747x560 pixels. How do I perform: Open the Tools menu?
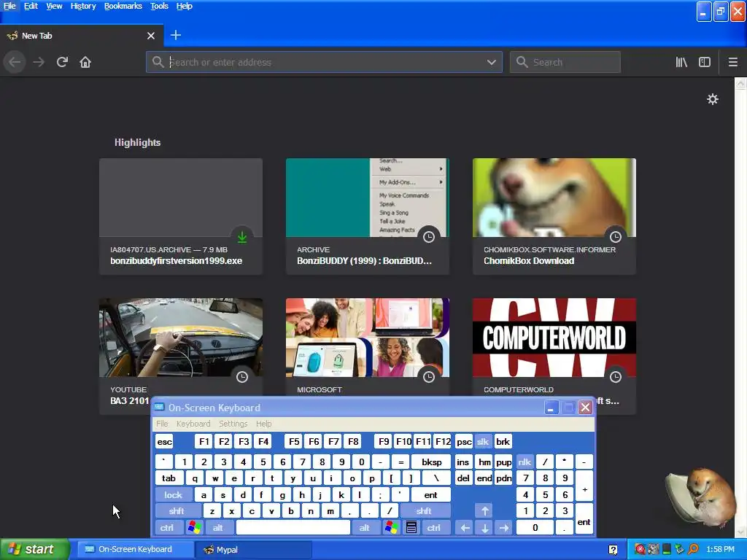coord(159,6)
